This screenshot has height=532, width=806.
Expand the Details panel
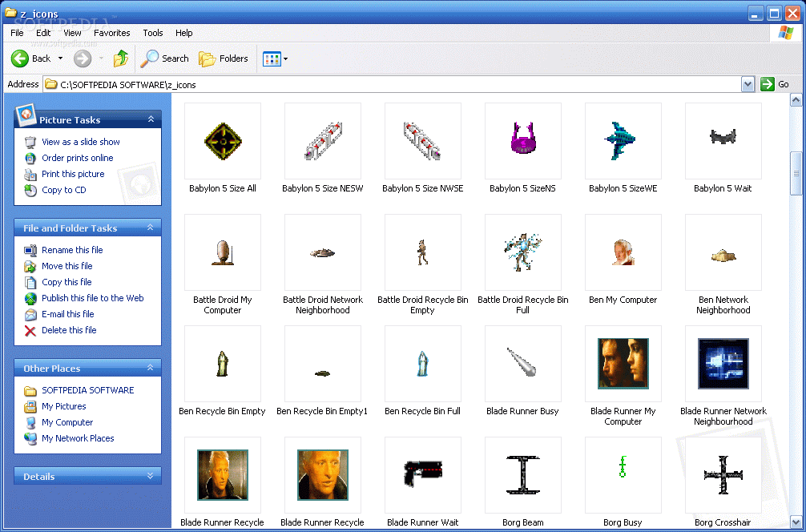point(152,475)
